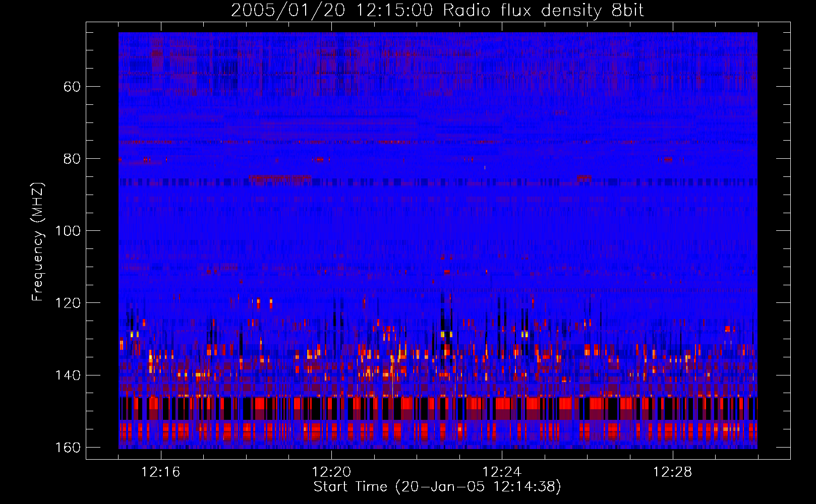The image size is (816, 504).
Task: Click the plot title '2005/01/20 12:15:00 Radio flux density 8bit'
Action: point(437,11)
